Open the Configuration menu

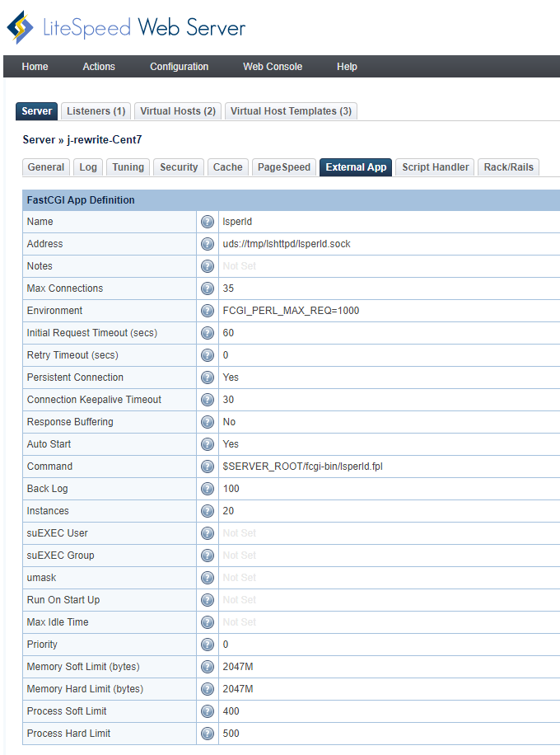point(179,67)
